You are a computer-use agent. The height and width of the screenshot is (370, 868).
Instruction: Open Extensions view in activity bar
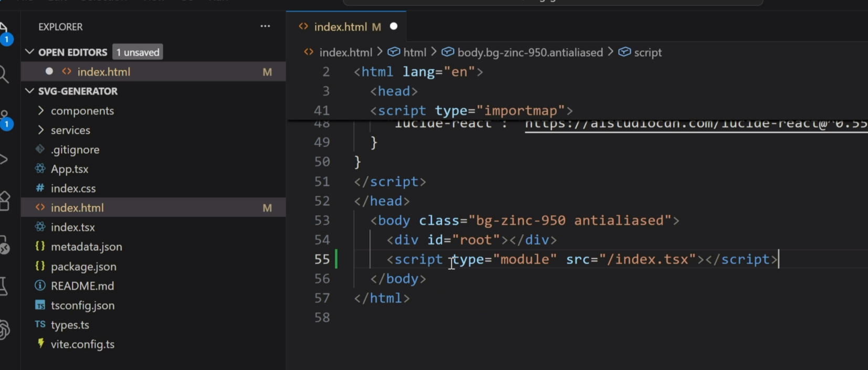click(5, 201)
